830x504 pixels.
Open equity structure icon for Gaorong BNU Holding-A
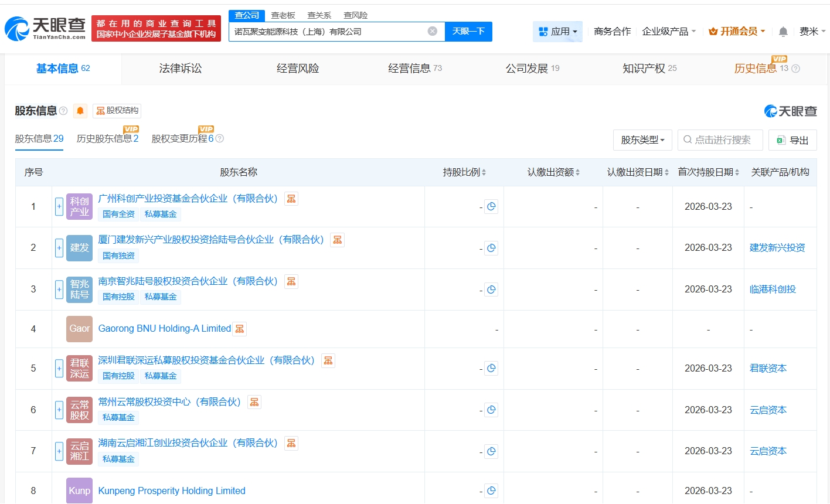pyautogui.click(x=240, y=329)
